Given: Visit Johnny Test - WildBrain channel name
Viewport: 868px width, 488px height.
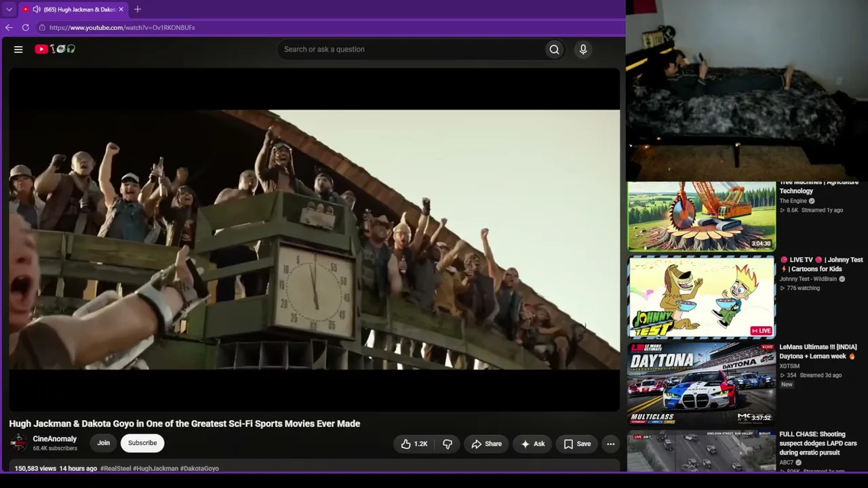Looking at the screenshot, I should pos(808,279).
